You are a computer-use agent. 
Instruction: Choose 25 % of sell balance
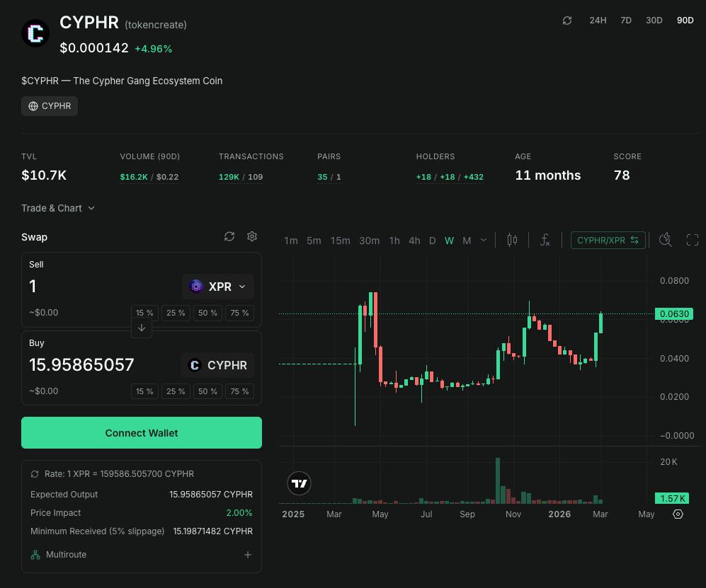176,313
